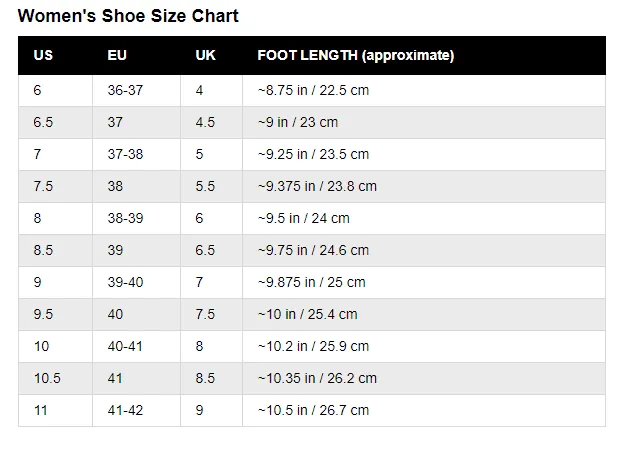Select the ~10.5 in / 26.7 cm cell
Viewport: 624px width, 471px height.
pyautogui.click(x=424, y=411)
